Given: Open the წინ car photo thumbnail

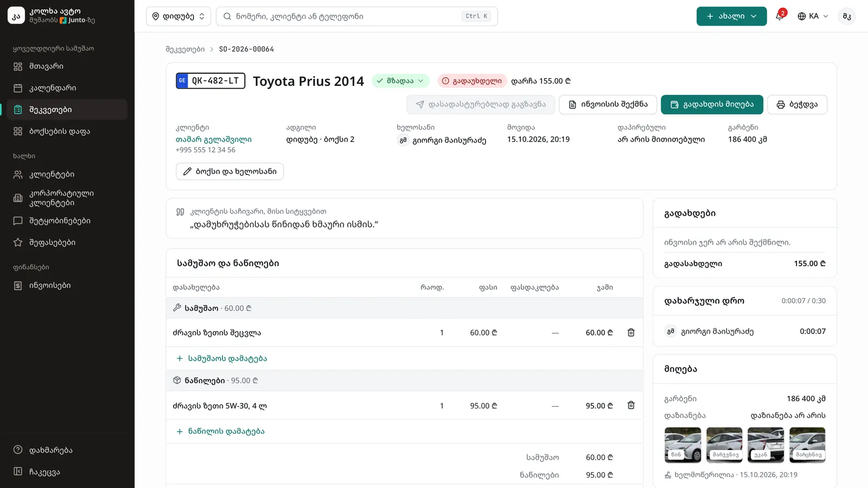Looking at the screenshot, I should click(x=682, y=445).
